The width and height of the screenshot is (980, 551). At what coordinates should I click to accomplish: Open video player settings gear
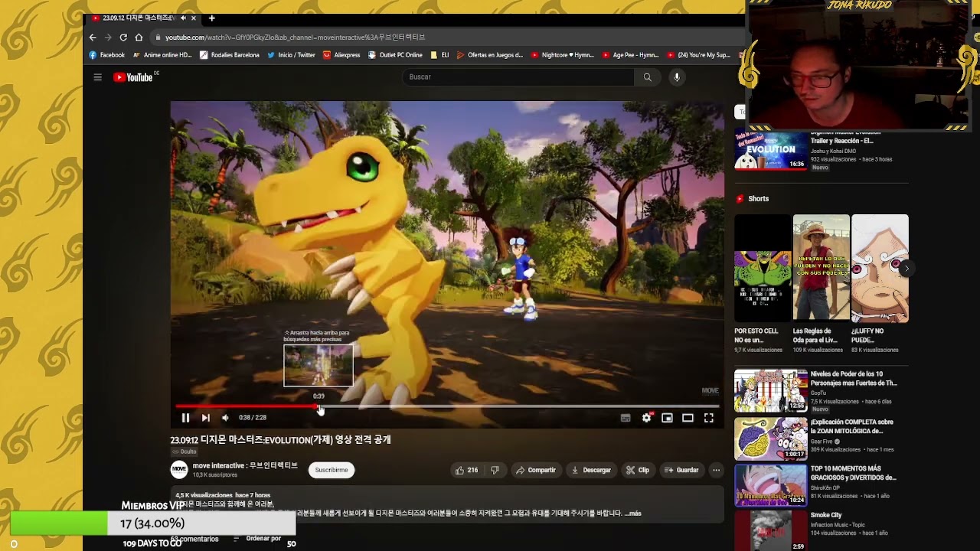646,418
